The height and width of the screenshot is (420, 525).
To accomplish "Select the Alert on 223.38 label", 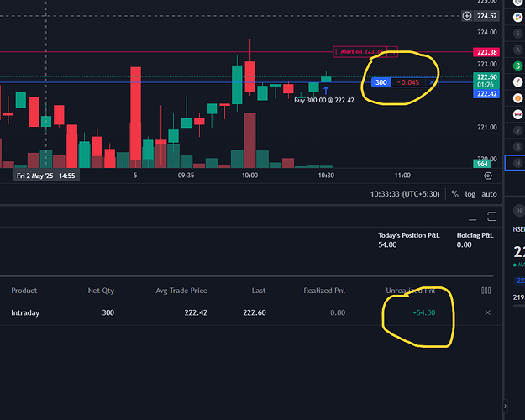I will pyautogui.click(x=361, y=51).
